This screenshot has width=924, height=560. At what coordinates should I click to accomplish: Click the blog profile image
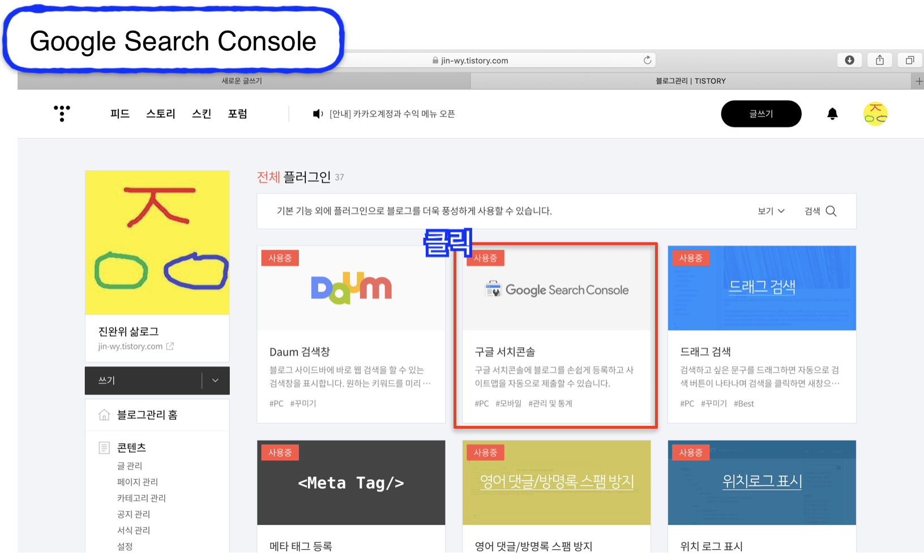click(x=157, y=242)
